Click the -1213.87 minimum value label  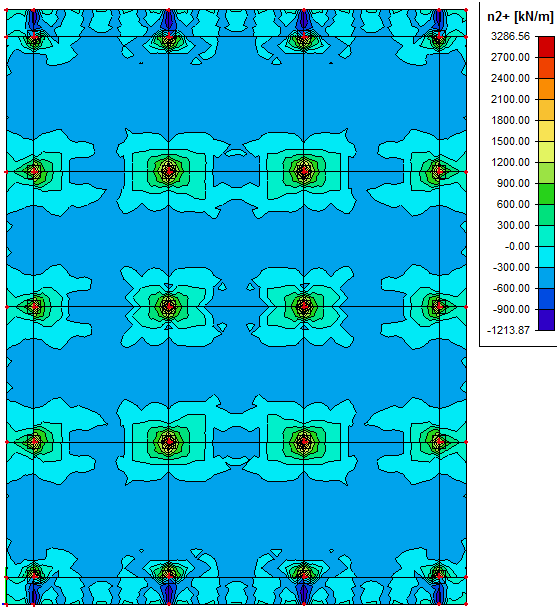pos(508,330)
